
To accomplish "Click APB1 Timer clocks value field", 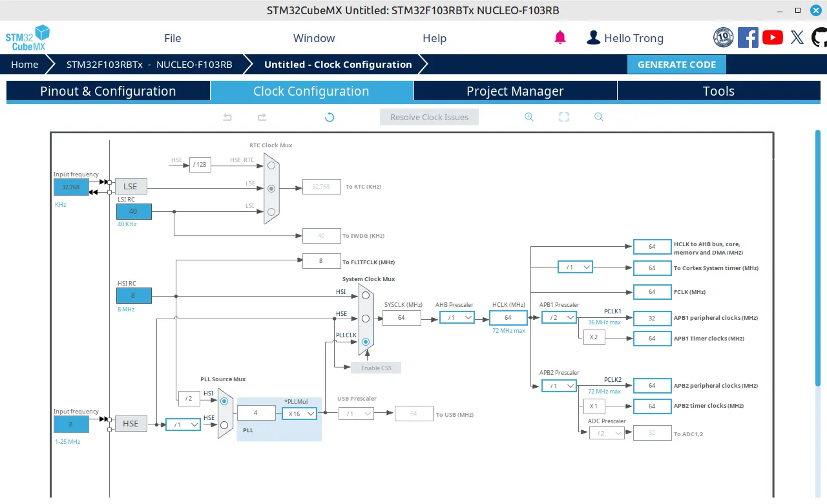I will point(652,338).
